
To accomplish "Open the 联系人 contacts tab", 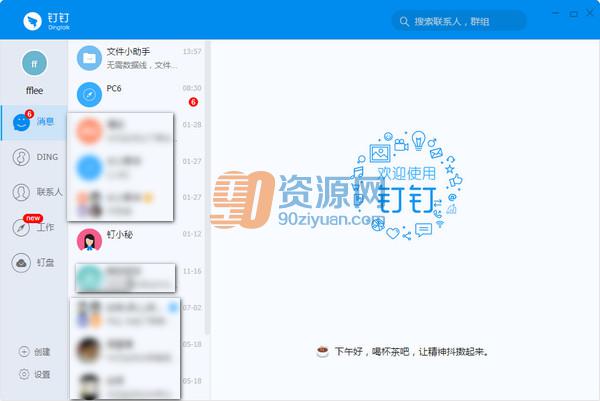I will pyautogui.click(x=34, y=192).
